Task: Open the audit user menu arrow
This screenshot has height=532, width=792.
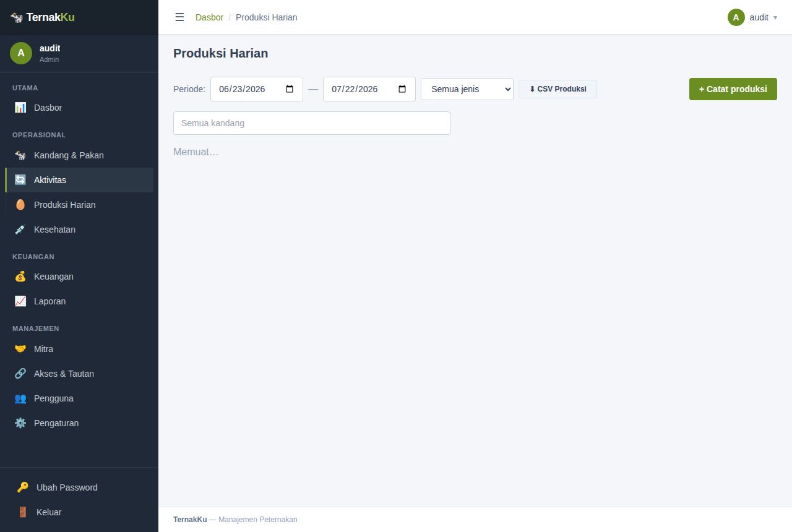Action: click(775, 17)
